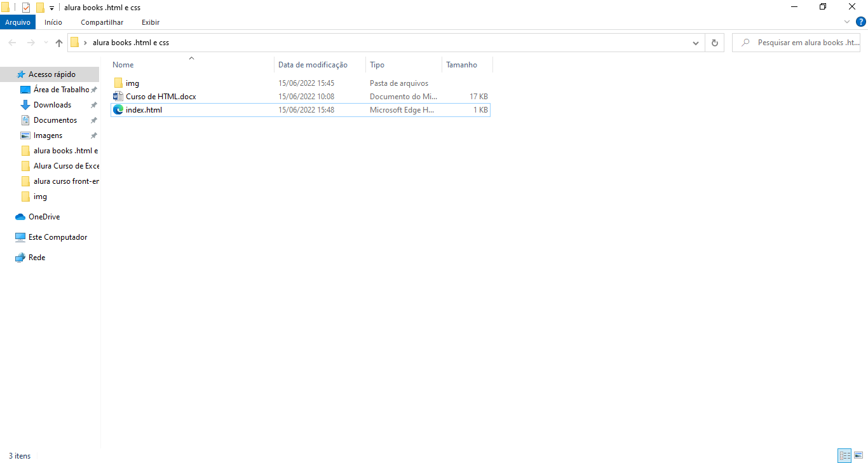Click the New Folder quick-access icon in the title bar
Image resolution: width=868 pixels, height=463 pixels.
40,8
